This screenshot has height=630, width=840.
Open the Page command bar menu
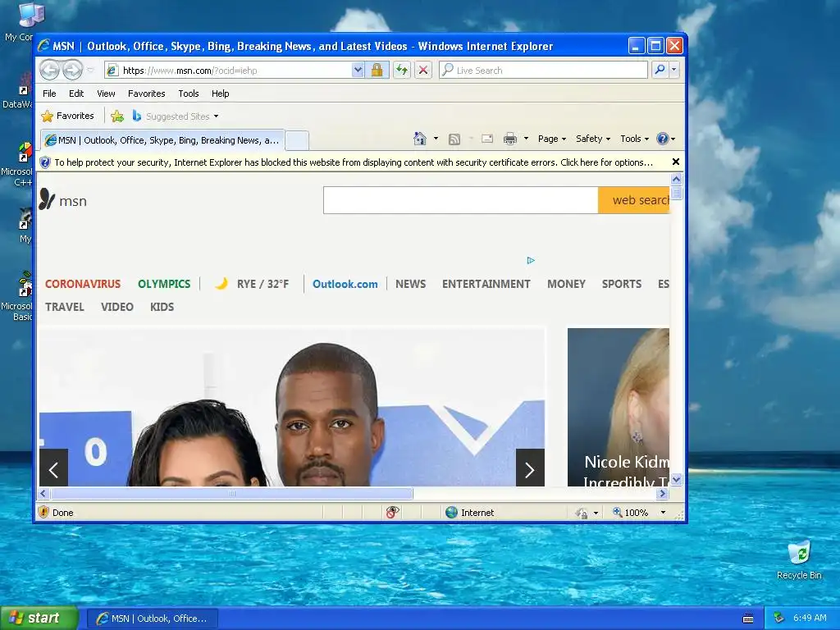tap(552, 139)
